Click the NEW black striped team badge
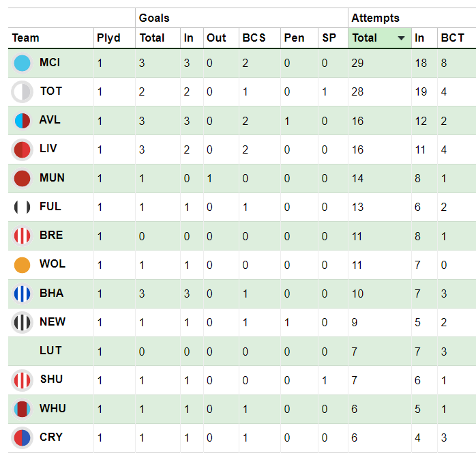This screenshot has height=458, width=476. 22,322
